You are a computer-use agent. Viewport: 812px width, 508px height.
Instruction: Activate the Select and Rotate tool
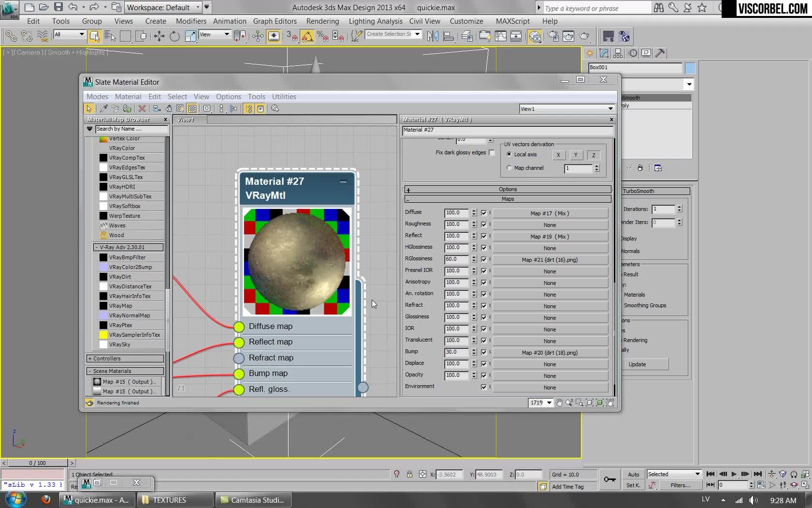click(174, 36)
